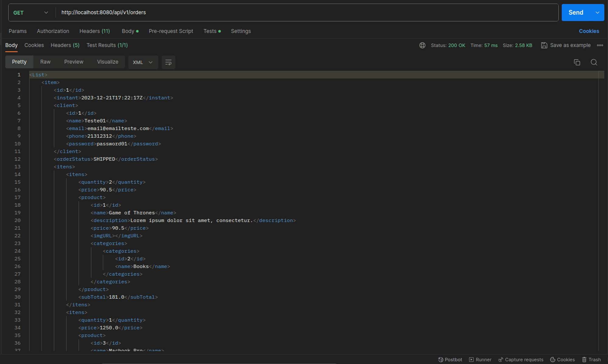Viewport: 608px width, 364px height.
Task: Open the Test Results response tab
Action: click(107, 45)
